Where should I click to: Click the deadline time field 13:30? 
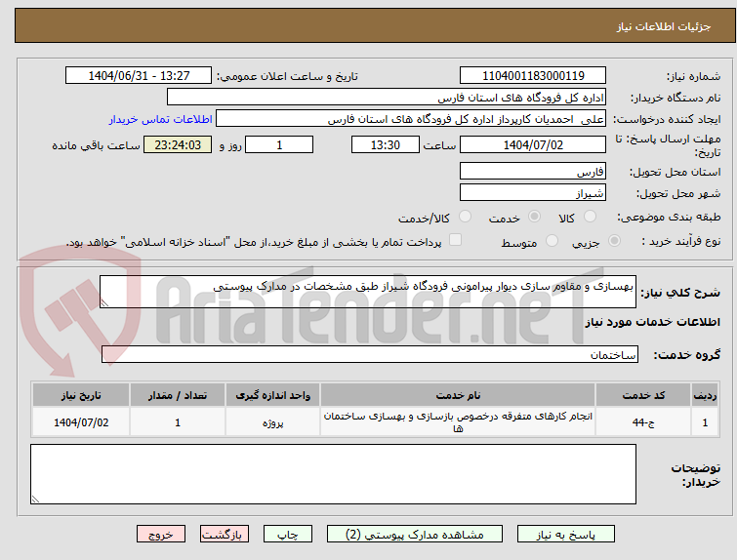pos(386,144)
